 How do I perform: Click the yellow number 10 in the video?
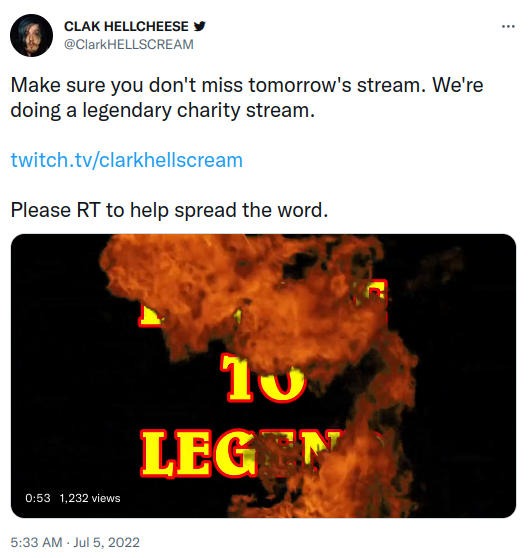coord(263,377)
